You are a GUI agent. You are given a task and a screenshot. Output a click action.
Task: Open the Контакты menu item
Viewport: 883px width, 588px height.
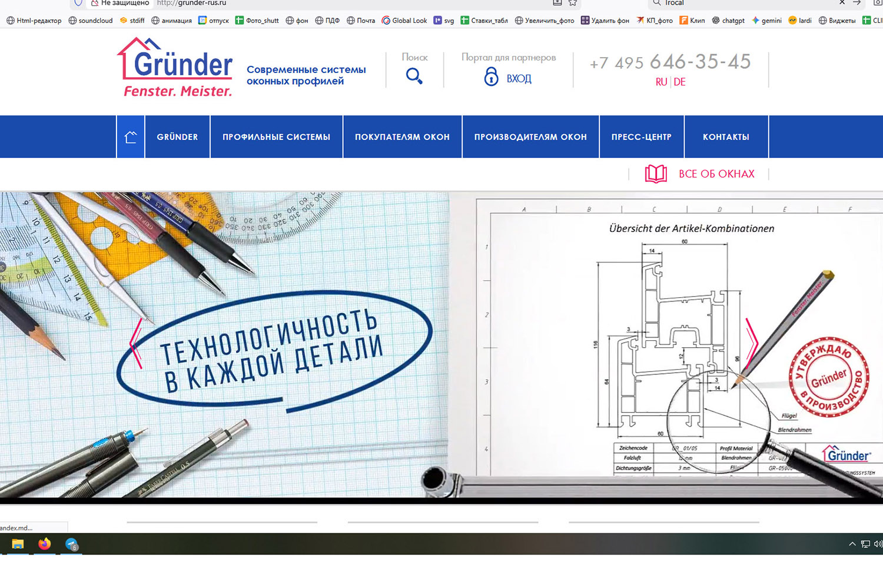pos(726,137)
